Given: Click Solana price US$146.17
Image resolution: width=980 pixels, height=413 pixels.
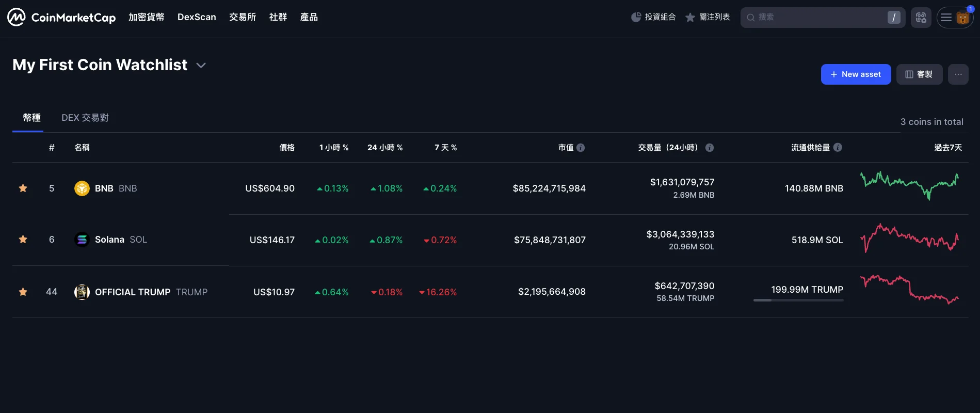Looking at the screenshot, I should (272, 240).
